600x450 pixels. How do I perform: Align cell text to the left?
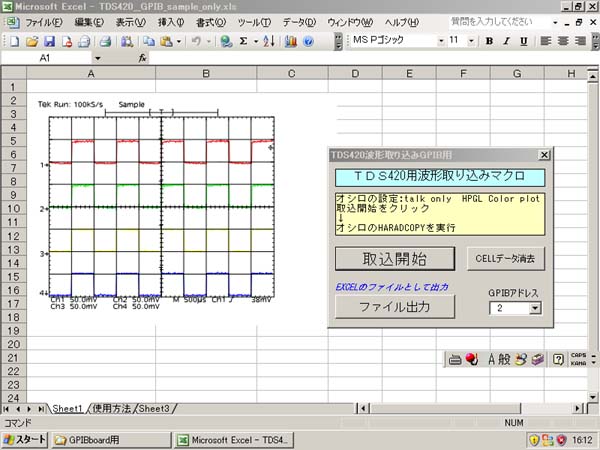pos(546,41)
